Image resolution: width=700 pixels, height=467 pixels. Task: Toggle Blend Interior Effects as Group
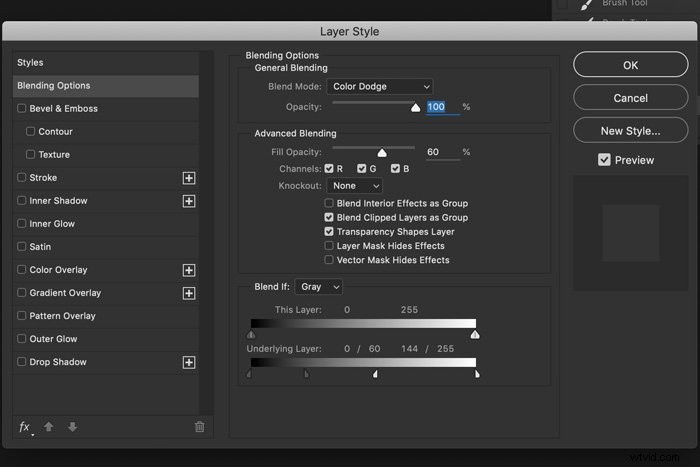(329, 203)
